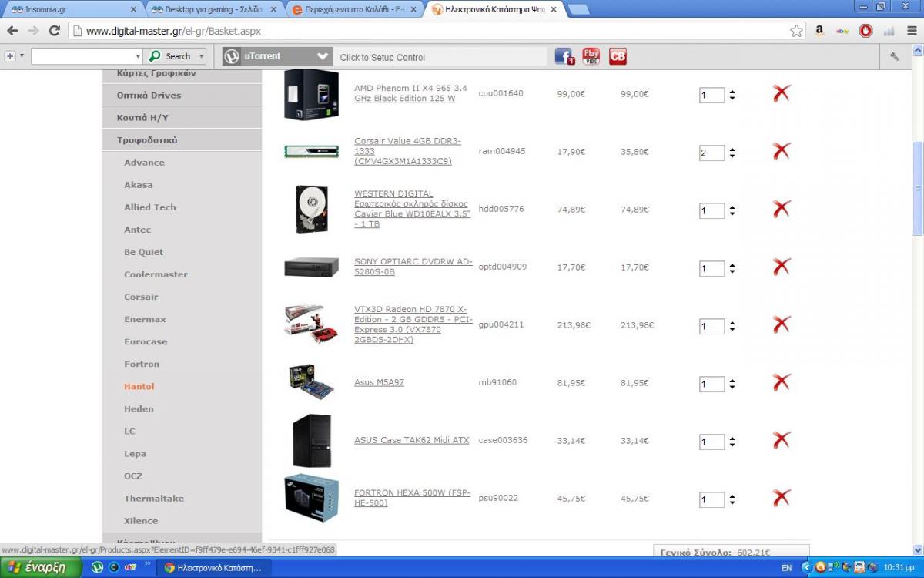
Task: Go back to previous page
Action: coord(12,31)
